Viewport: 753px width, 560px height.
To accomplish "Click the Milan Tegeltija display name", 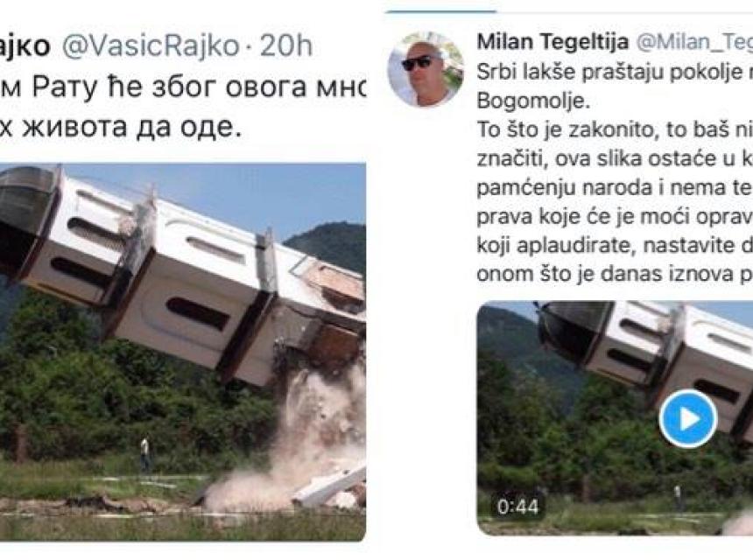I will coord(552,42).
